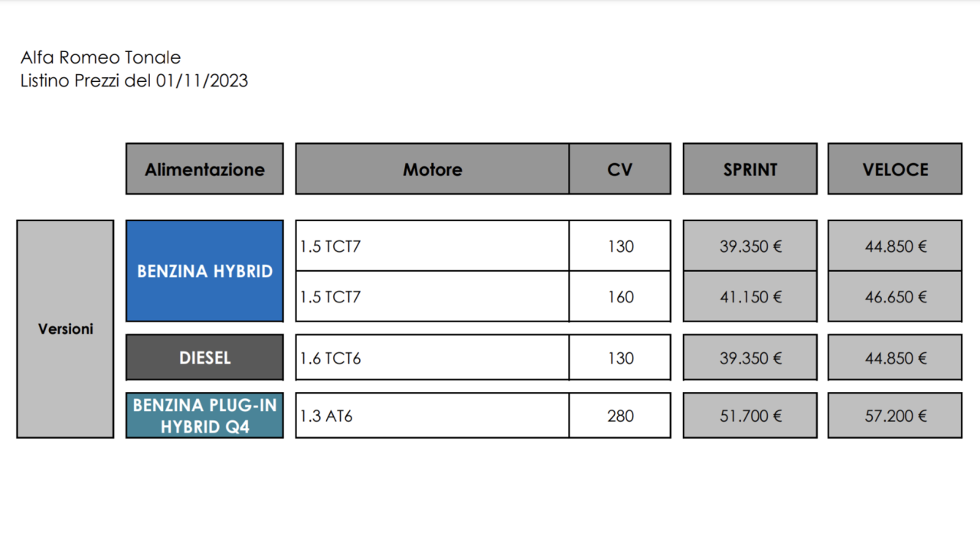Viewport: 980px width, 539px height.
Task: Click the 46.650 € Veloce price
Action: [x=894, y=297]
